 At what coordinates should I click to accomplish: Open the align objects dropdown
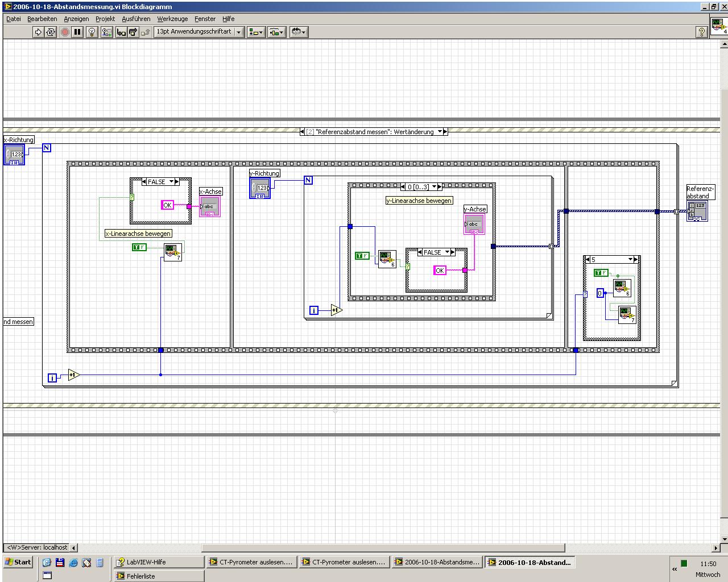(256, 32)
